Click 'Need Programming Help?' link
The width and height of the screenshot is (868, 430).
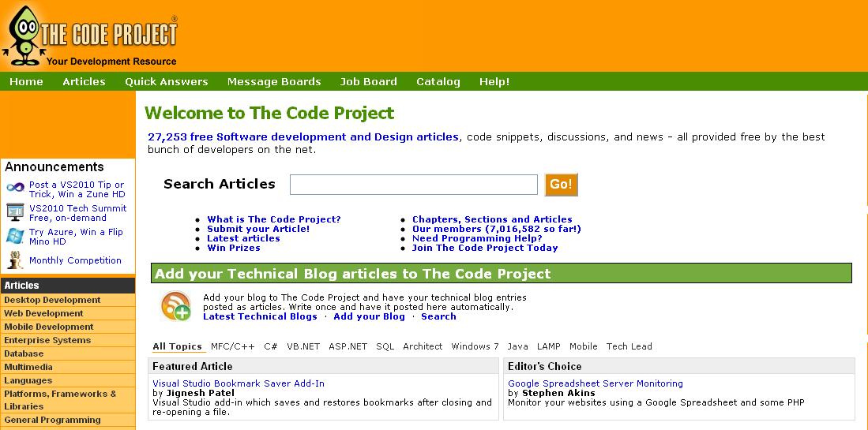point(477,238)
